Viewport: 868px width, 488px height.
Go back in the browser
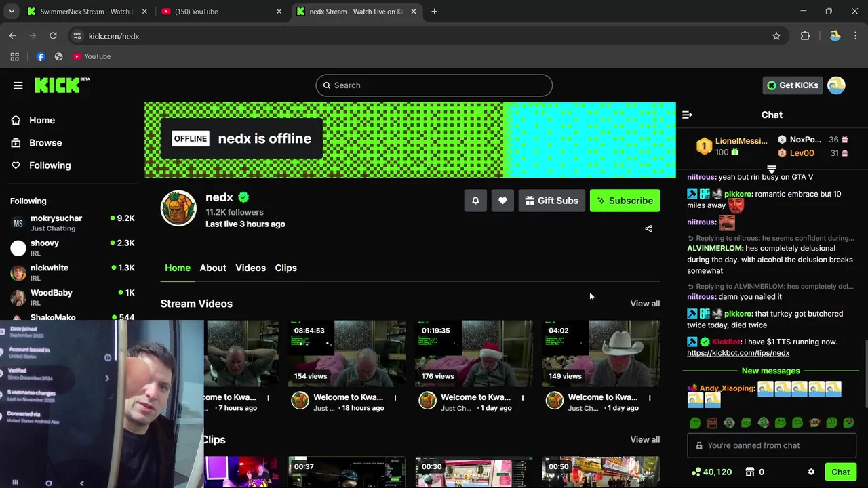13,36
